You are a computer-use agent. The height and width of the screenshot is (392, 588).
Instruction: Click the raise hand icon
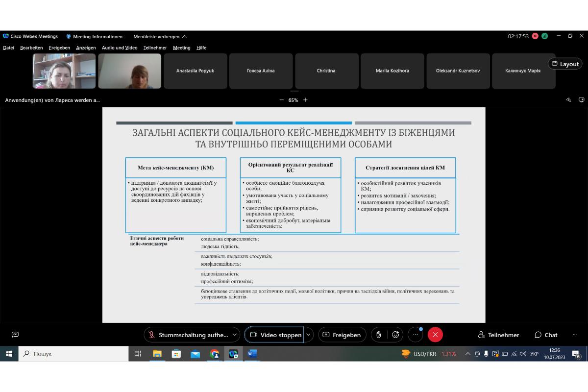click(x=378, y=335)
